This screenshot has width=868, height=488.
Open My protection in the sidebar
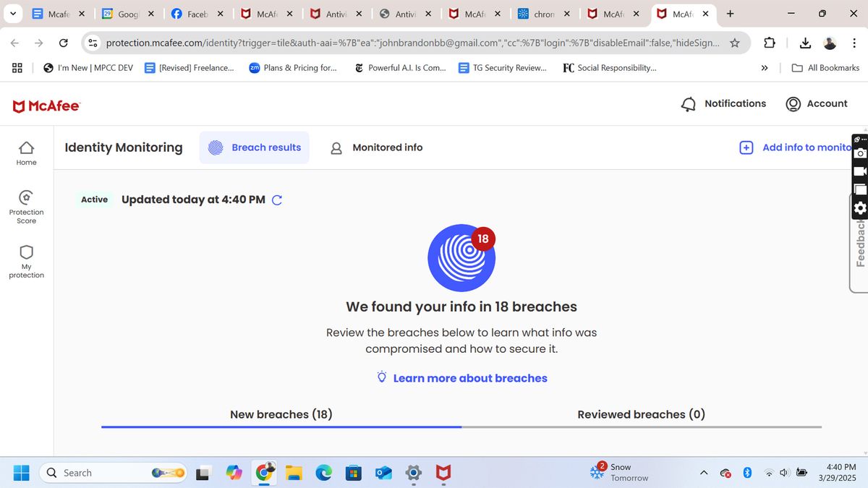26,260
